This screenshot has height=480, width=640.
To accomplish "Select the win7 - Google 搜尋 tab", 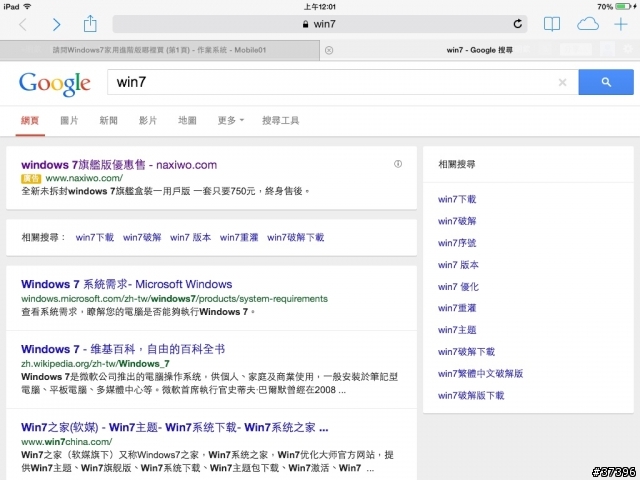I will click(480, 50).
